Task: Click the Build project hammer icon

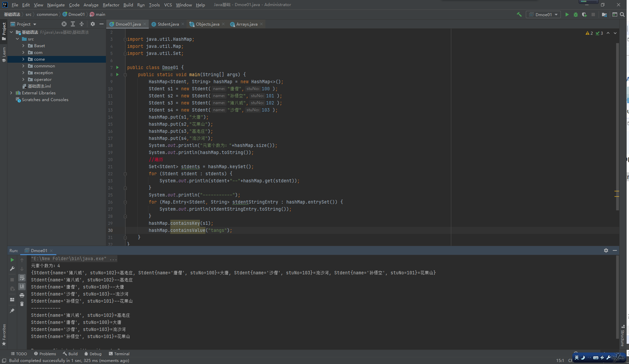Action: (519, 14)
